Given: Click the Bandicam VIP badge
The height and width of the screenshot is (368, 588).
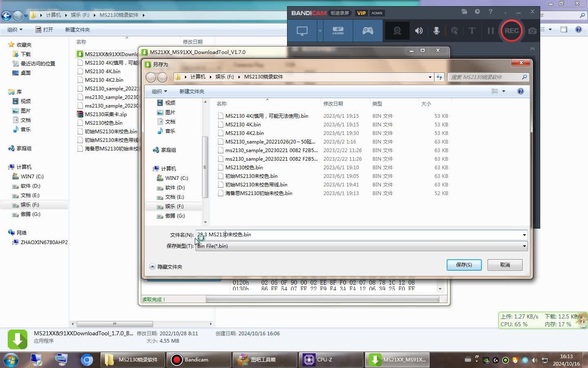Looking at the screenshot, I should click(x=361, y=13).
